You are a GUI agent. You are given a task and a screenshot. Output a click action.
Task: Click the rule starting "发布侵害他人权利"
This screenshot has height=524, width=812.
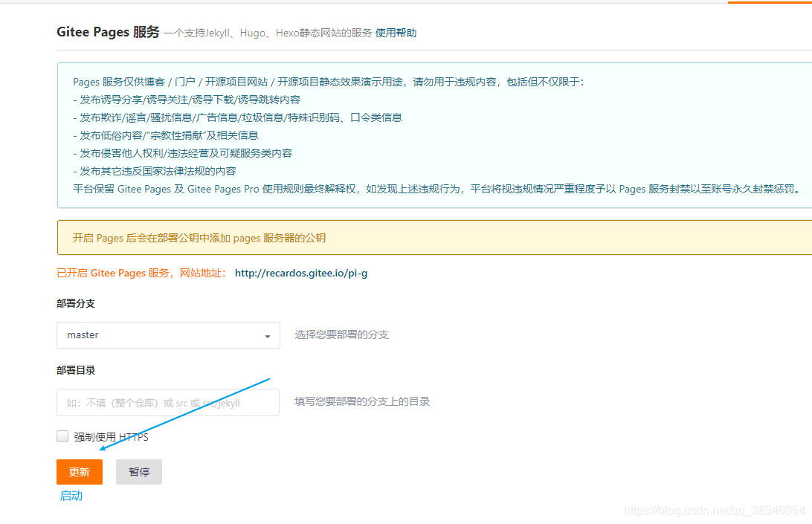(183, 153)
